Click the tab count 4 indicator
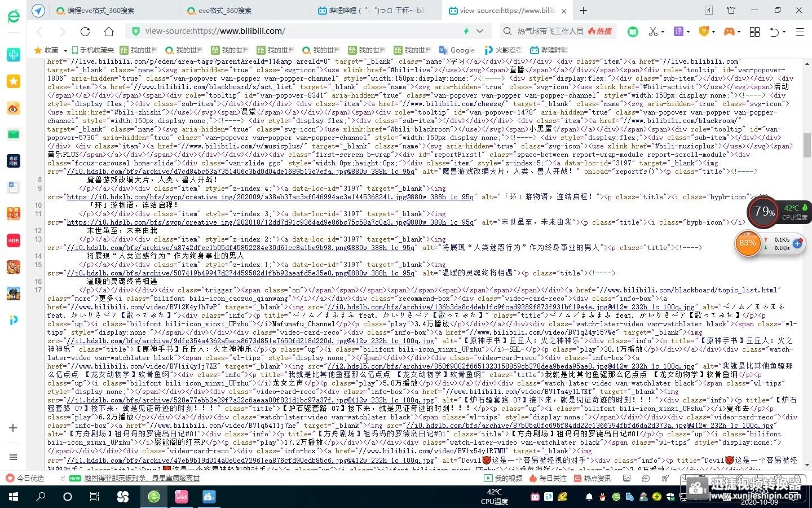The width and height of the screenshot is (812, 508). coord(709,10)
